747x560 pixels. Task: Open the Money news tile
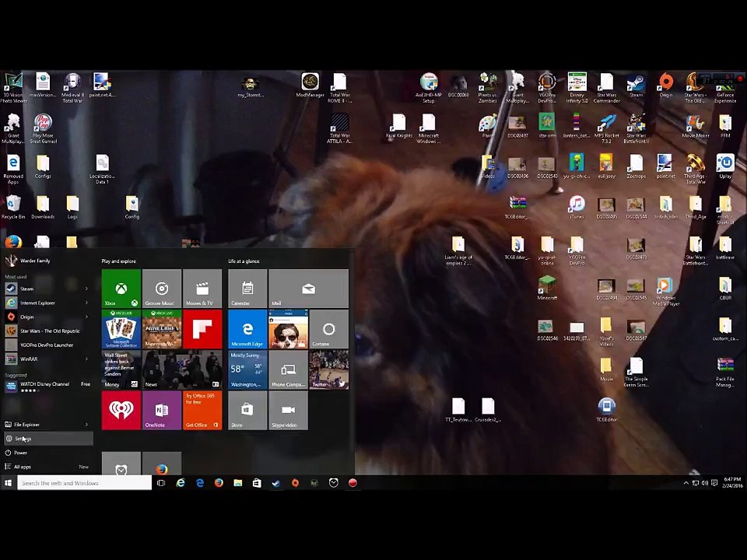point(121,370)
